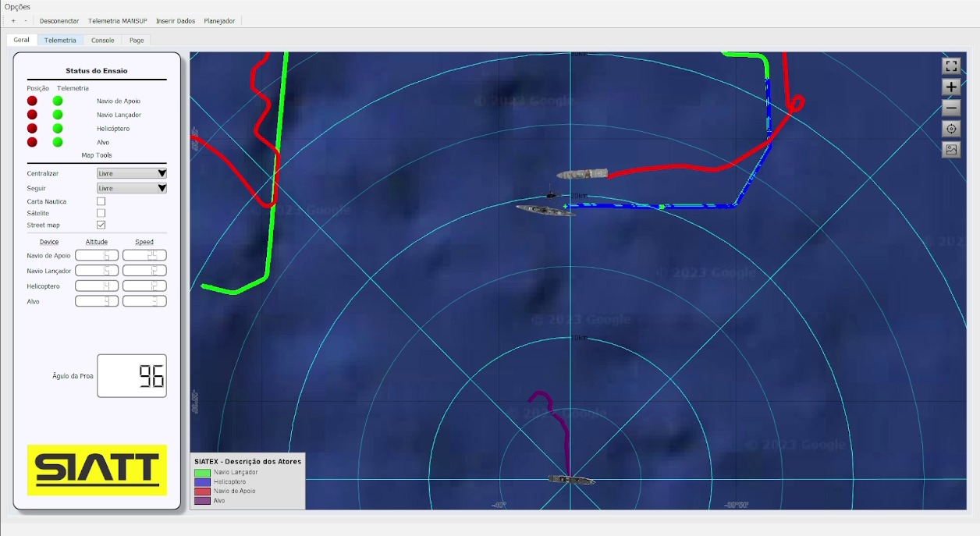The height and width of the screenshot is (536, 980).
Task: Click Navio Lançador speed field
Action: coord(144,271)
